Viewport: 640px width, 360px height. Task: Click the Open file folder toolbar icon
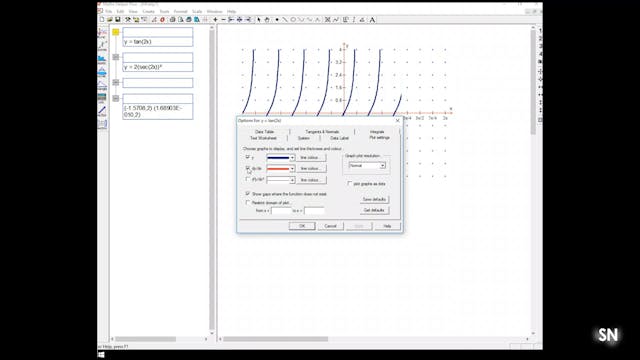coord(110,20)
